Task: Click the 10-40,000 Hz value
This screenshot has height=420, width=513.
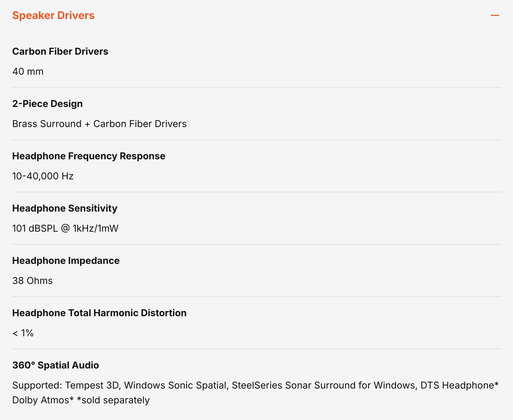Action: tap(43, 176)
